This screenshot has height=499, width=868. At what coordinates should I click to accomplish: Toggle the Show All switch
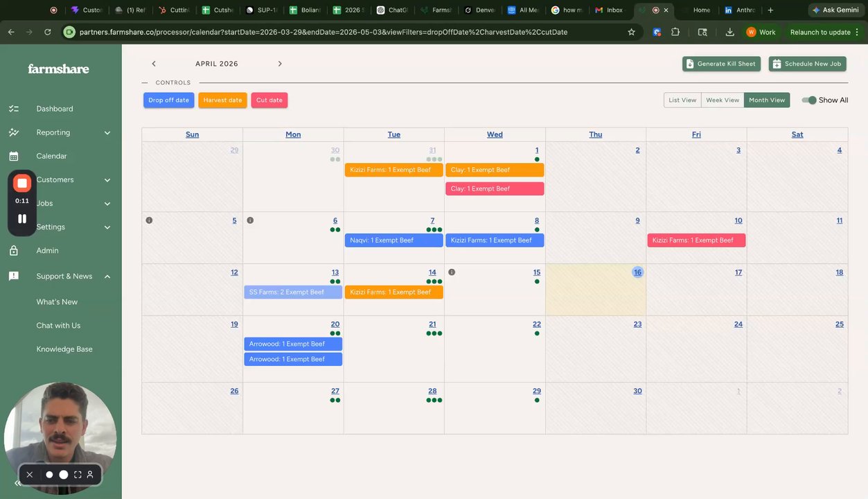(809, 100)
